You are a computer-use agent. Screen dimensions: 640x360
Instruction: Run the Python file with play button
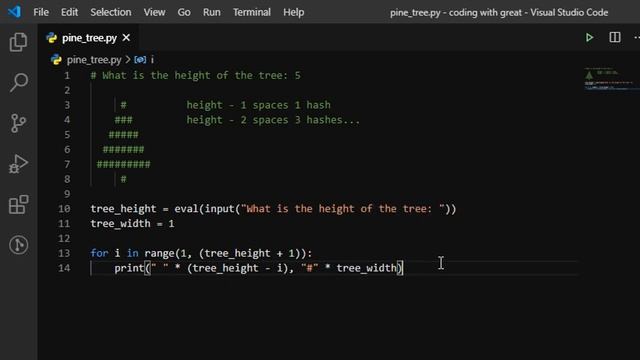589,38
